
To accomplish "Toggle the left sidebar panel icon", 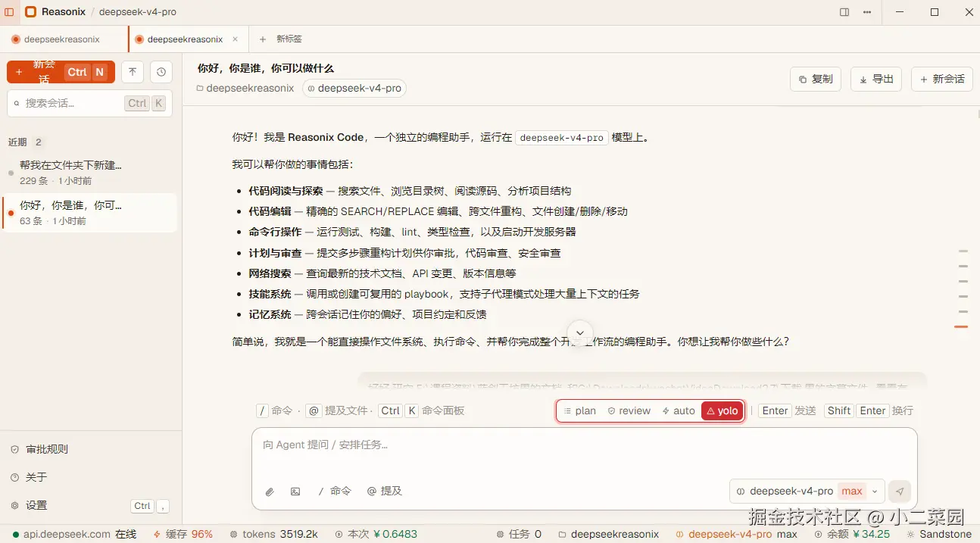I will coord(9,12).
